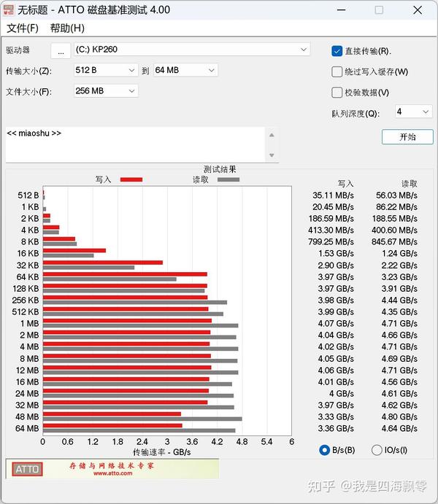Screen dimensions: 438x504
Task: Maximize the ATTO window
Action: pyautogui.click(x=379, y=10)
